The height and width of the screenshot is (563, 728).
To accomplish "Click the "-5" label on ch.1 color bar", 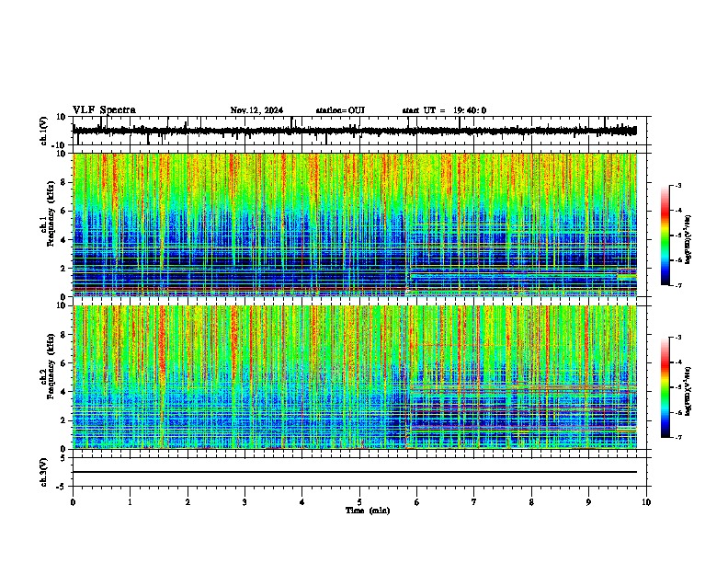I will coord(678,236).
